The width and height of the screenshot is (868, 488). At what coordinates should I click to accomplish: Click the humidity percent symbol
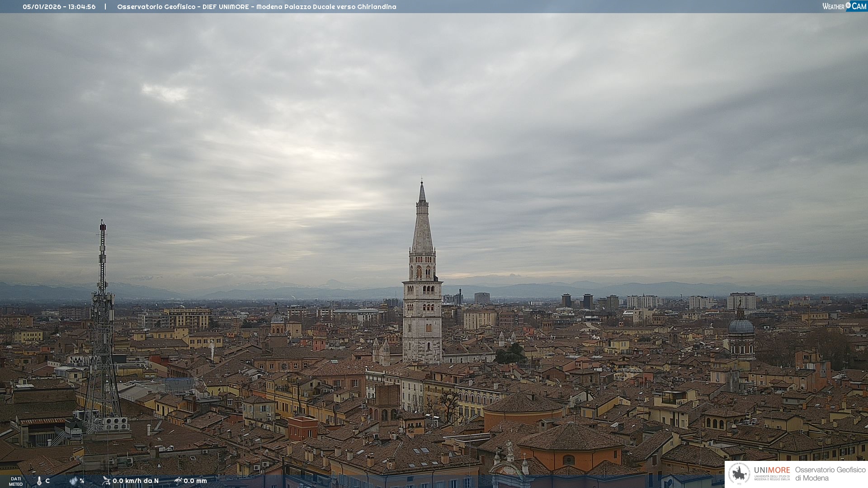click(x=82, y=481)
